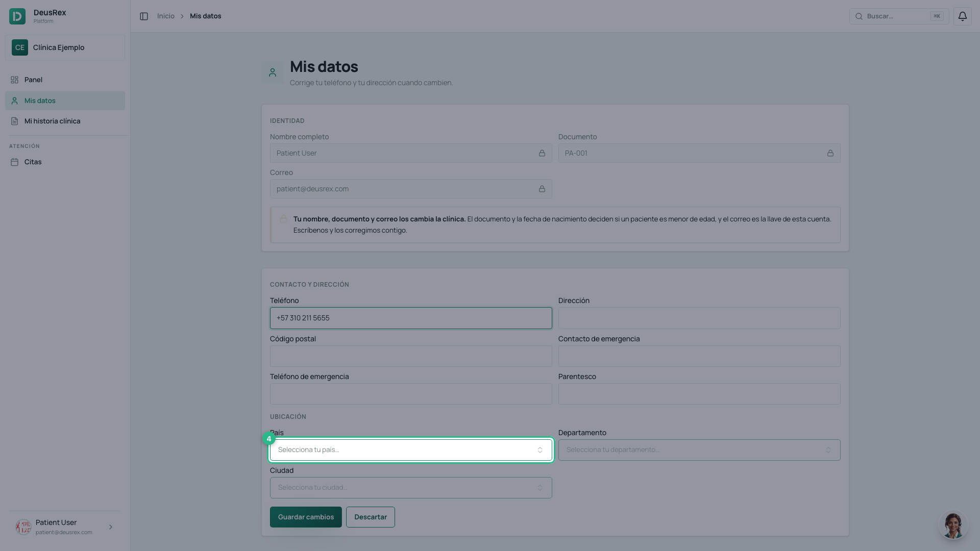
Task: Click the lock icon in Nombre completo
Action: [x=542, y=153]
